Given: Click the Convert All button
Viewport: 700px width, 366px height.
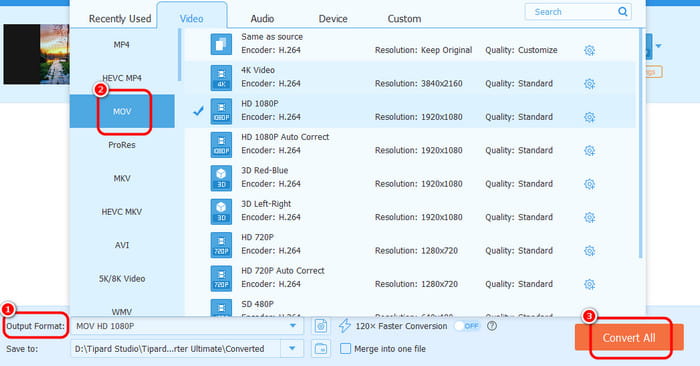Looking at the screenshot, I should tap(629, 338).
